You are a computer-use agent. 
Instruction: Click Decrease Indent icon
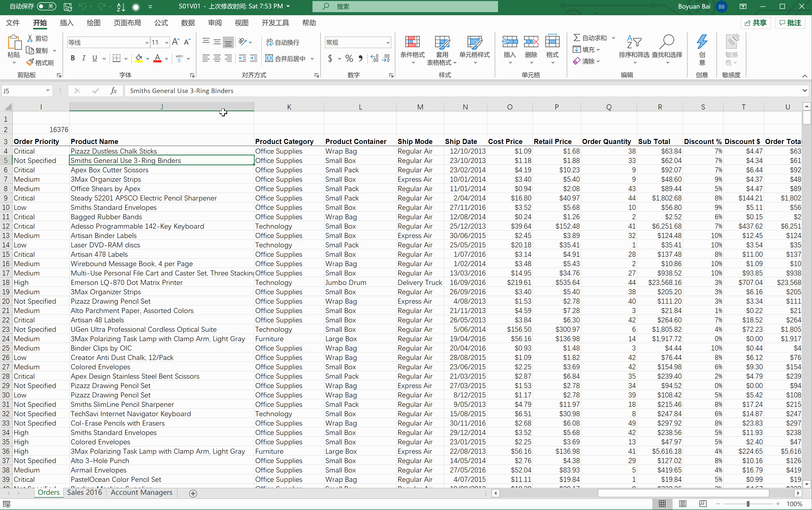coord(243,58)
